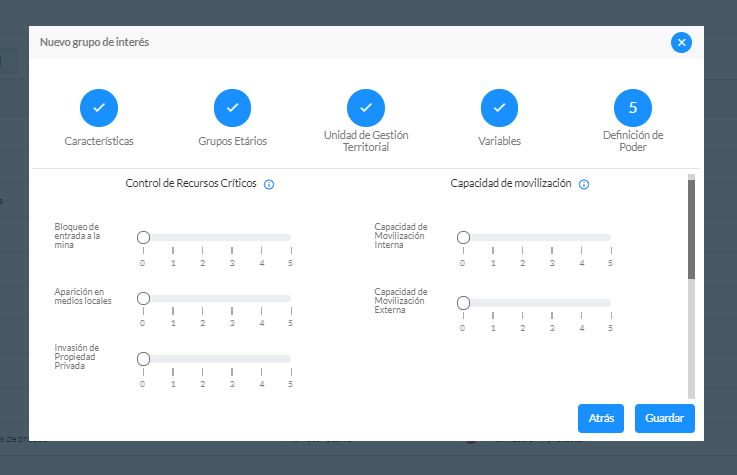Open info for Capacidad de movilización
737x475 pixels.
coord(584,184)
